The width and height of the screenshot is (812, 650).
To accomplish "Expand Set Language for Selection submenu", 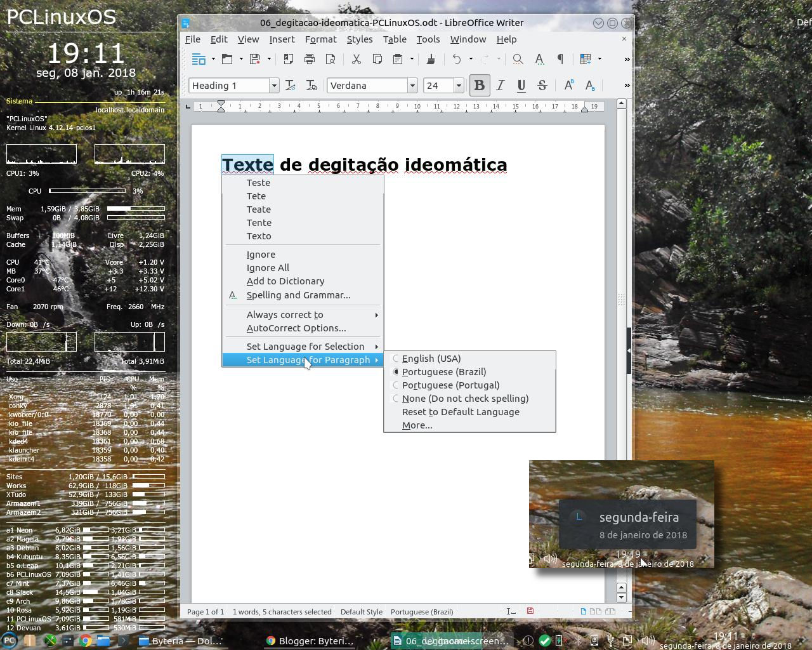I will pyautogui.click(x=303, y=347).
